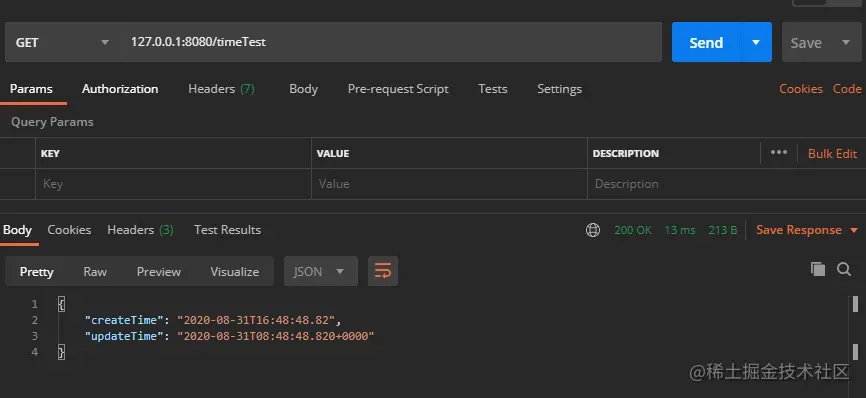Copy the response body to the clipboard
The width and height of the screenshot is (866, 398).
tap(817, 269)
